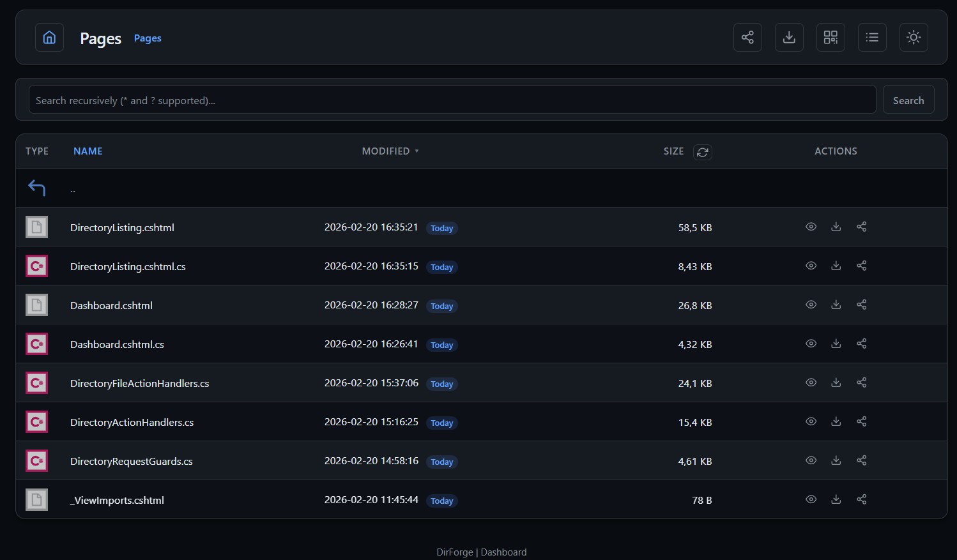Preview DirectoryRequestGuards.cs with the eye icon
Image resolution: width=957 pixels, height=560 pixels.
(x=811, y=460)
